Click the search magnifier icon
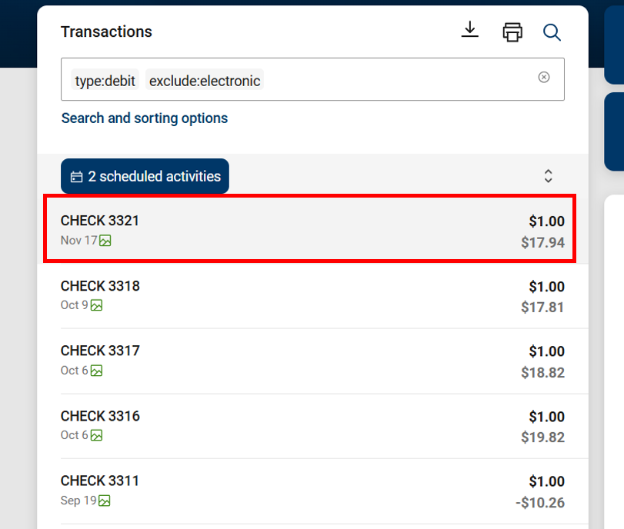624x529 pixels. click(x=552, y=32)
